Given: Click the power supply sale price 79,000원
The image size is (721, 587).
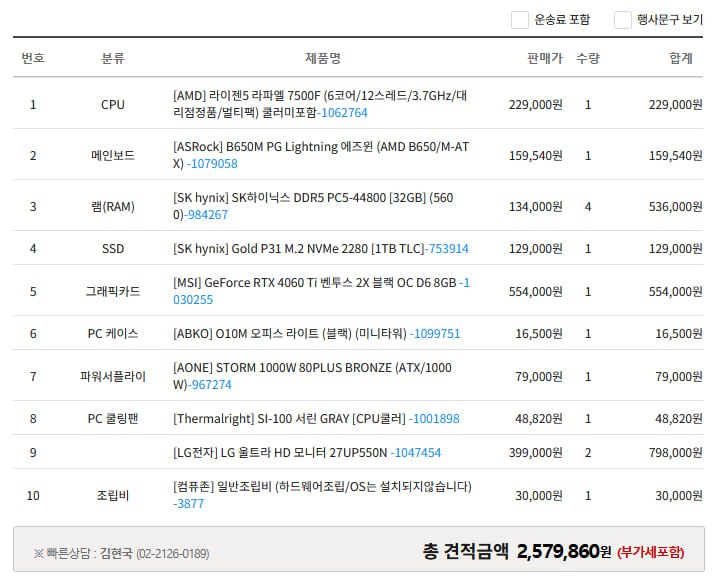Looking at the screenshot, I should click(539, 377).
